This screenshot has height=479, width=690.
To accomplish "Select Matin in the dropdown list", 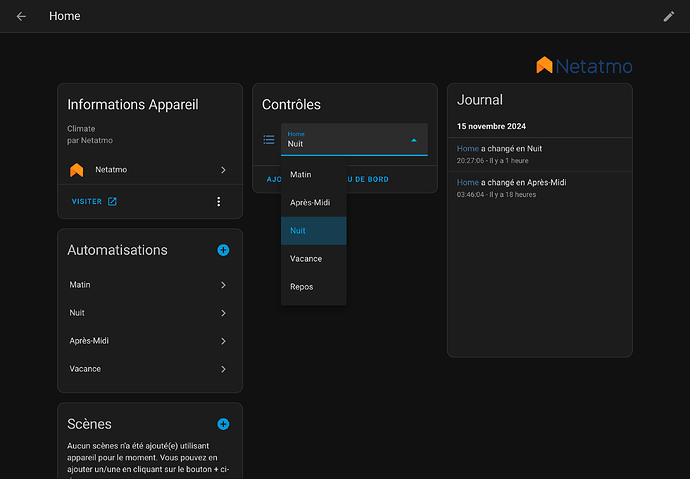I will (313, 175).
